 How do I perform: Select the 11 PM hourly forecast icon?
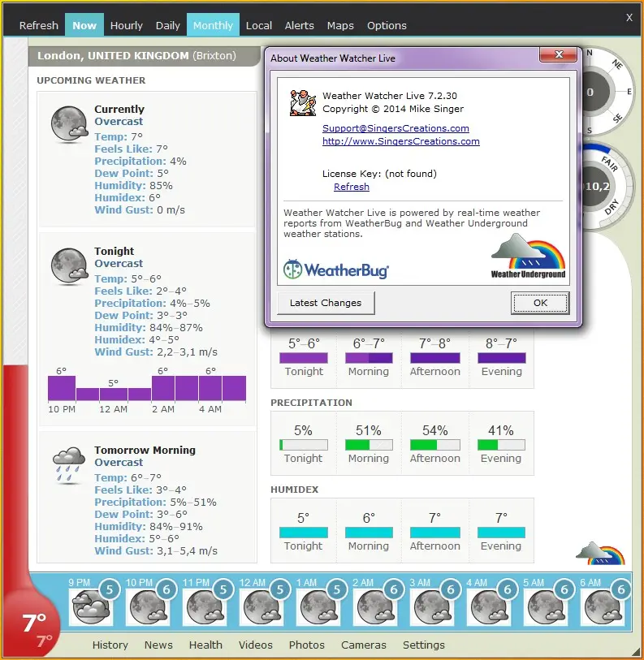(x=205, y=607)
